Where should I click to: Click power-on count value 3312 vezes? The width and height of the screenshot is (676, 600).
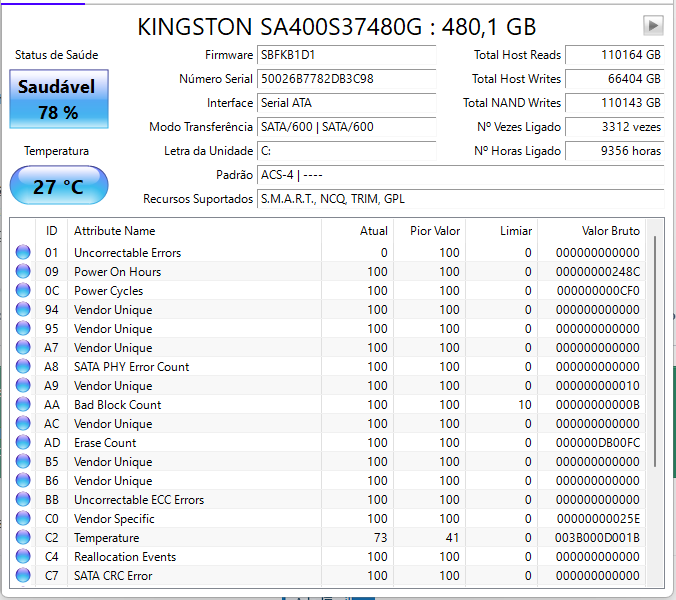(x=615, y=127)
